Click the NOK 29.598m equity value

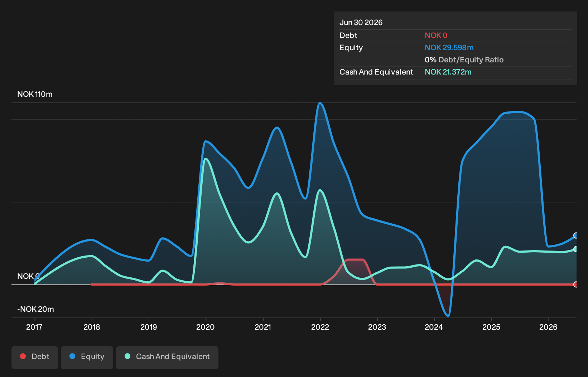point(449,48)
